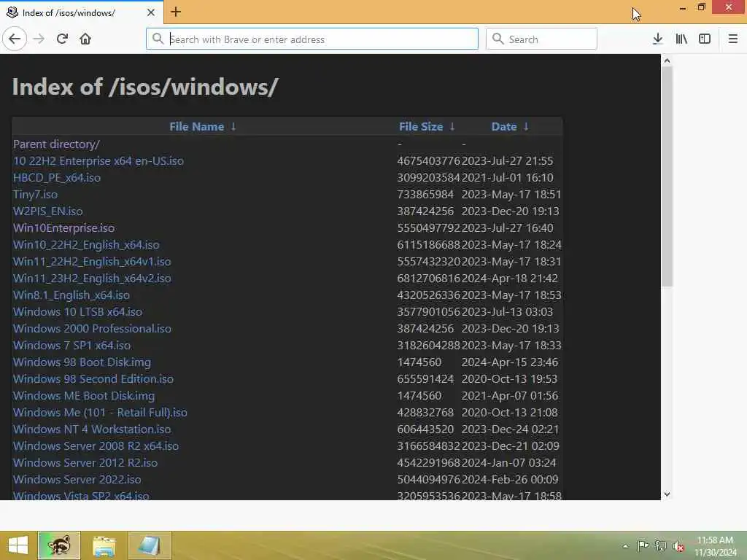Open Windows 7 SP1 x64.iso
The height and width of the screenshot is (560, 747).
[72, 345]
